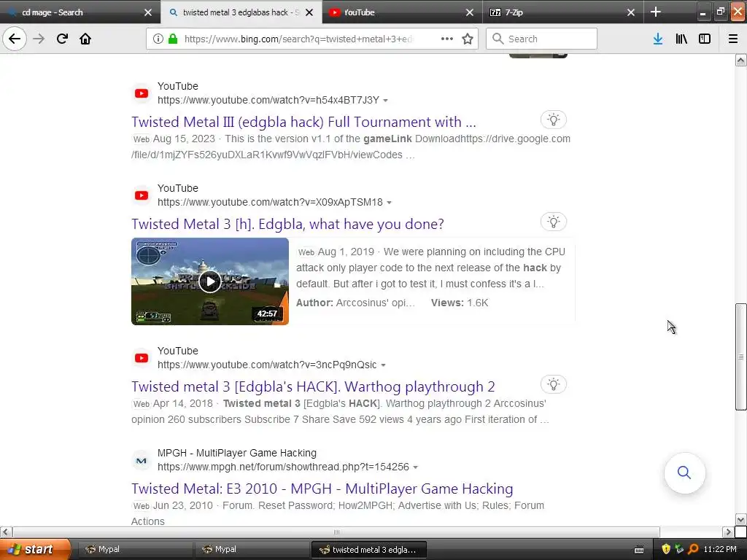Open 'Twisted Metal: E3 2010 - MPGH' link
Image resolution: width=747 pixels, height=560 pixels.
pos(322,489)
